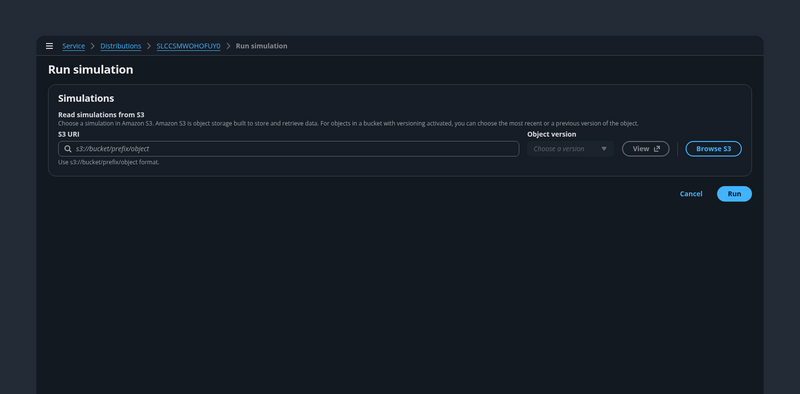Viewport: 800px width, 394px height.
Task: Click breadcrumb chevron before Run simulation
Action: (228, 46)
